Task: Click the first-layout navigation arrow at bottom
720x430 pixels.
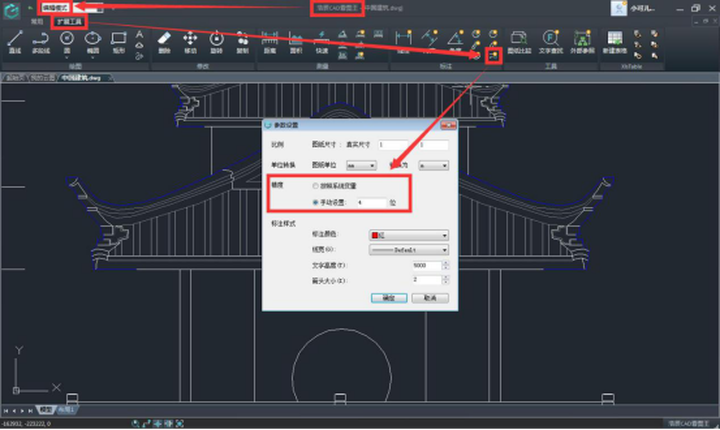Action: click(x=6, y=411)
